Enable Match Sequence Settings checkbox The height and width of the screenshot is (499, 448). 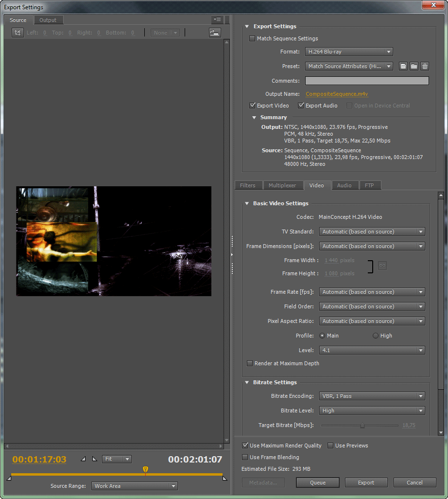click(252, 39)
